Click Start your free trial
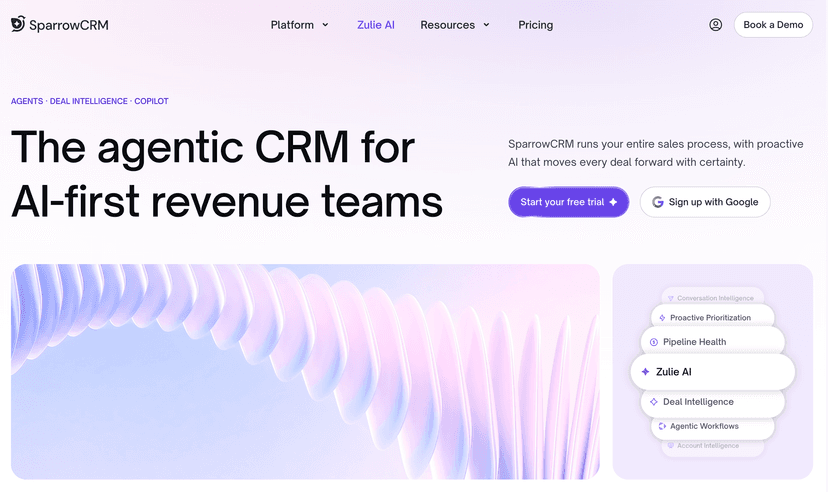This screenshot has width=828, height=492. click(569, 202)
